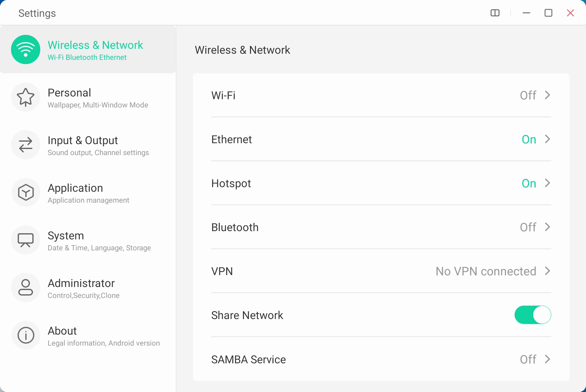Click the System monitor icon
The width and height of the screenshot is (586, 392).
(x=26, y=240)
